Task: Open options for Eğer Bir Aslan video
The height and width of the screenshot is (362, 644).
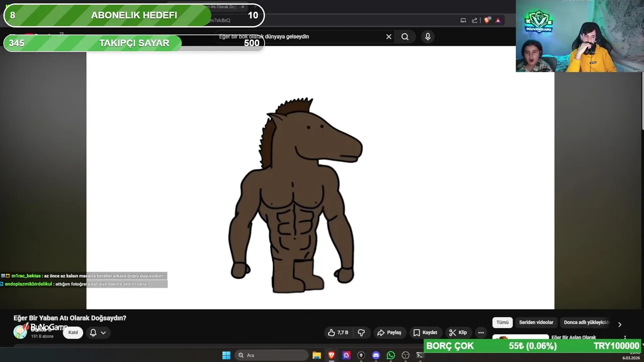Action: pyautogui.click(x=625, y=338)
